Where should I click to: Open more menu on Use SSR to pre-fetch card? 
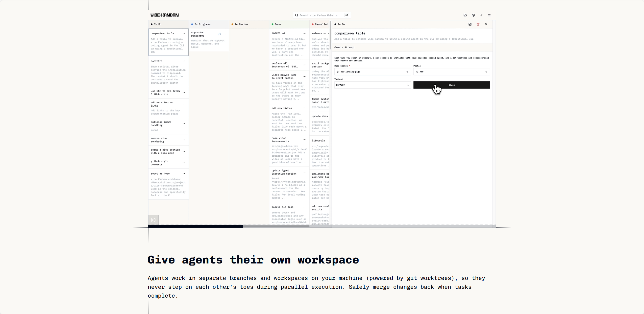(x=184, y=93)
